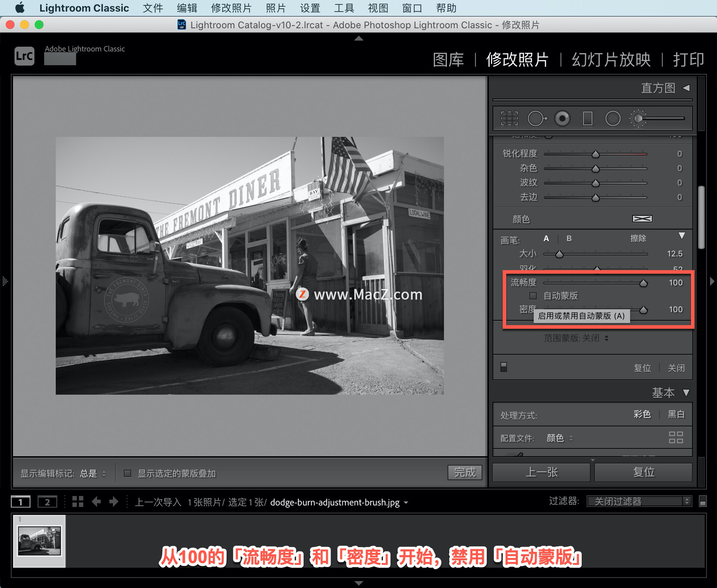Go forward to next photo arrow

click(114, 502)
